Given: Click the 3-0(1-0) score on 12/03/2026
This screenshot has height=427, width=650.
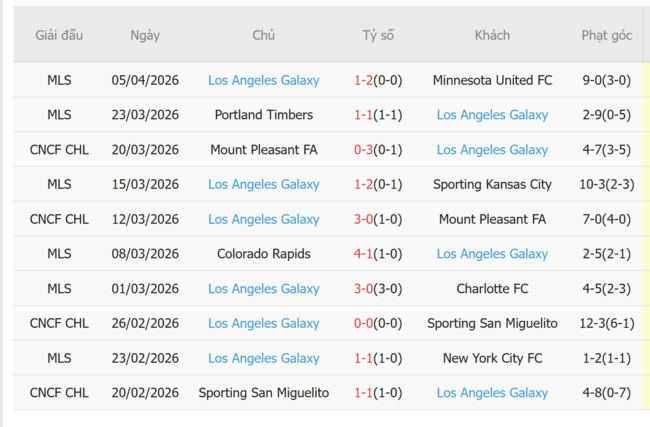Looking at the screenshot, I should click(x=378, y=219).
